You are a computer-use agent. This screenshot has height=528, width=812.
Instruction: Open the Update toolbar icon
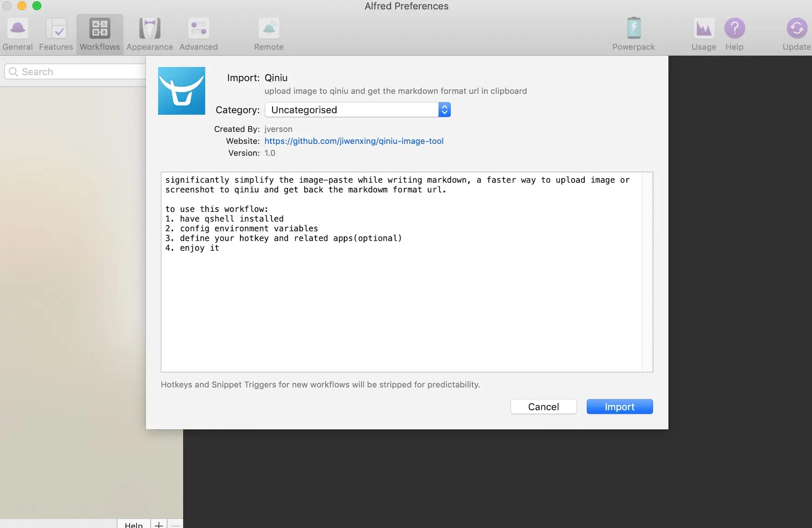click(x=797, y=28)
